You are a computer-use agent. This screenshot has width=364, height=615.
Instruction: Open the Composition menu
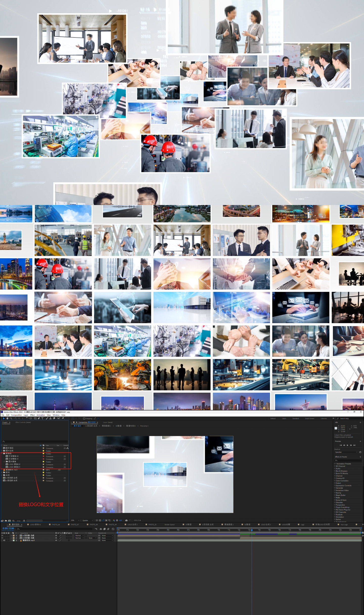point(16,415)
